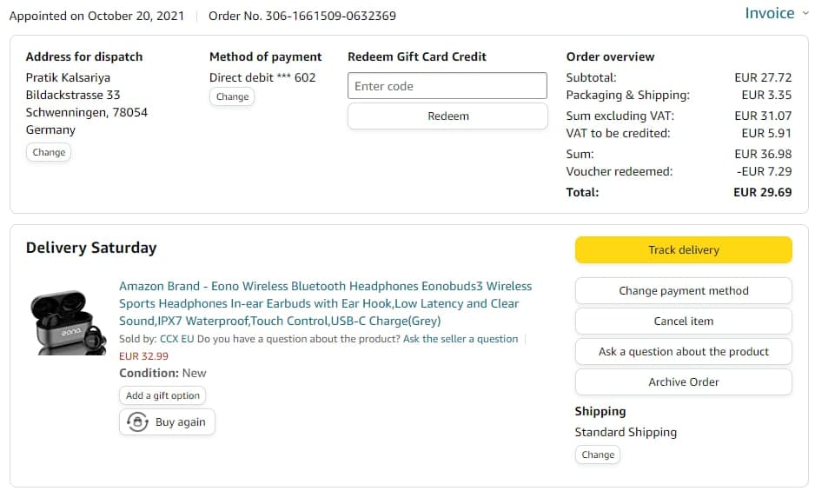Click the wide Change payment method button
Image resolution: width=815 pixels, height=504 pixels.
tap(683, 291)
